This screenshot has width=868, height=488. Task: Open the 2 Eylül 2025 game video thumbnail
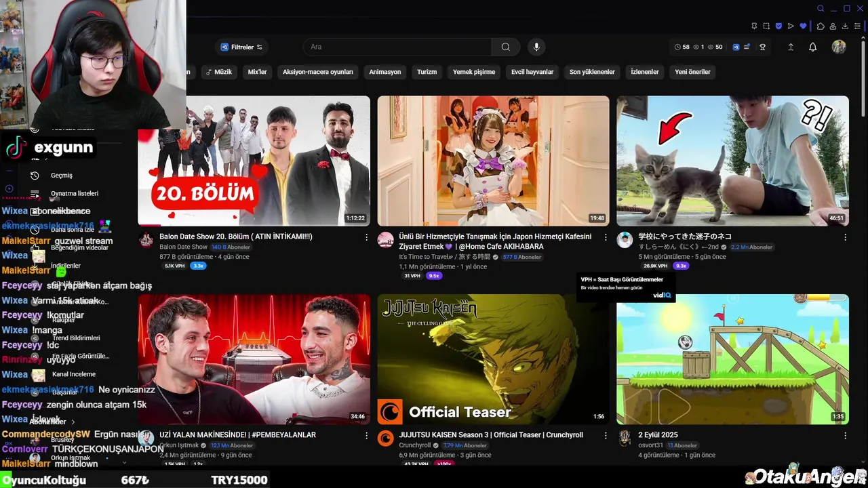click(x=732, y=359)
